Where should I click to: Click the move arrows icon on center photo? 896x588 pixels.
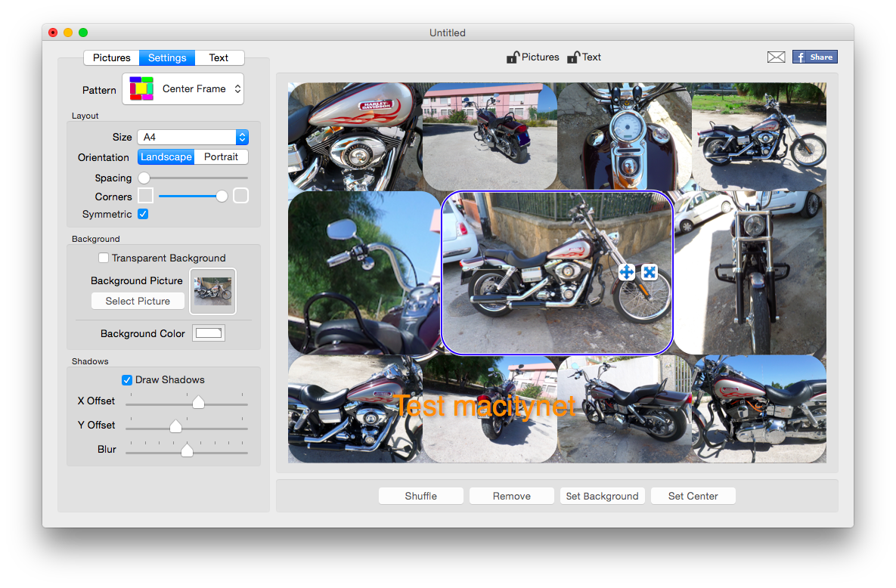[626, 272]
